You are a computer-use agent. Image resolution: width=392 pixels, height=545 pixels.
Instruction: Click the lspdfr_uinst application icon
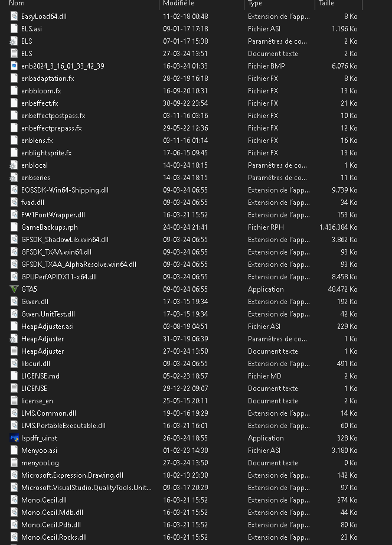(x=14, y=438)
